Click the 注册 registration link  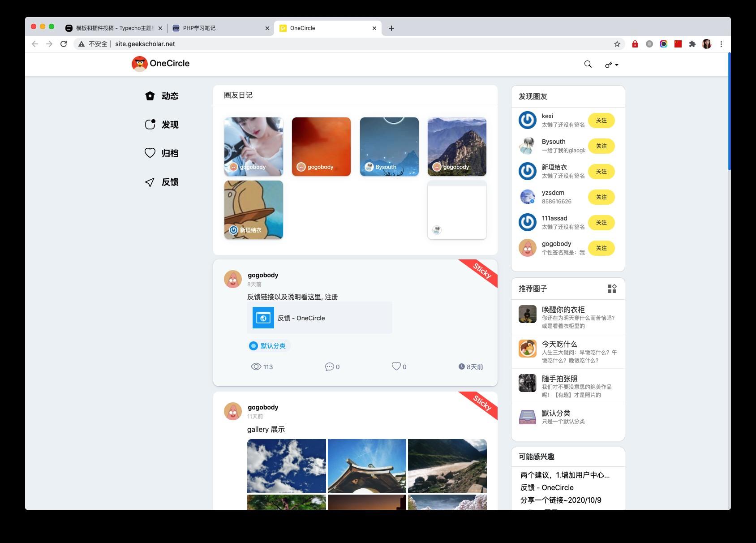coord(332,297)
